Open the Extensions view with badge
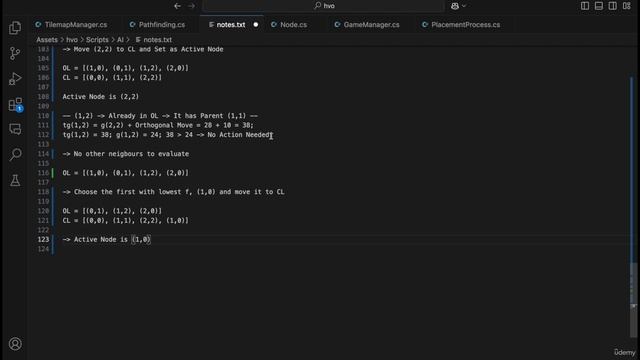The image size is (640, 360). pyautogui.click(x=15, y=104)
